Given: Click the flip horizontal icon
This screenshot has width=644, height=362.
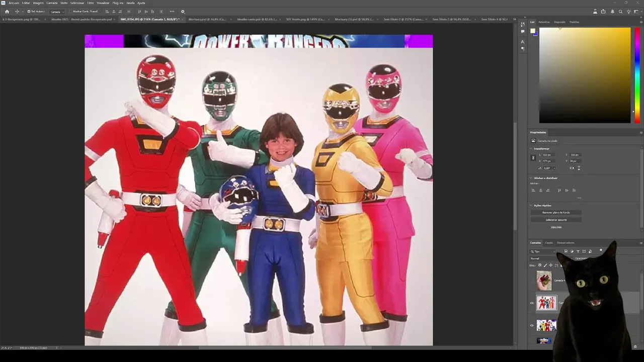Looking at the screenshot, I should (x=573, y=168).
